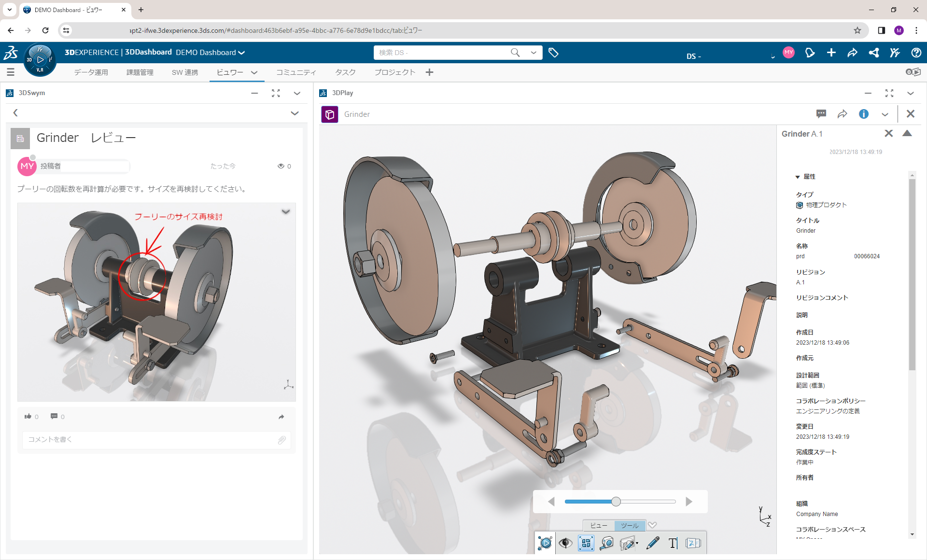Expand the 3DSwym post header chevron
Viewport: 927px width, 560px height.
[x=295, y=113]
